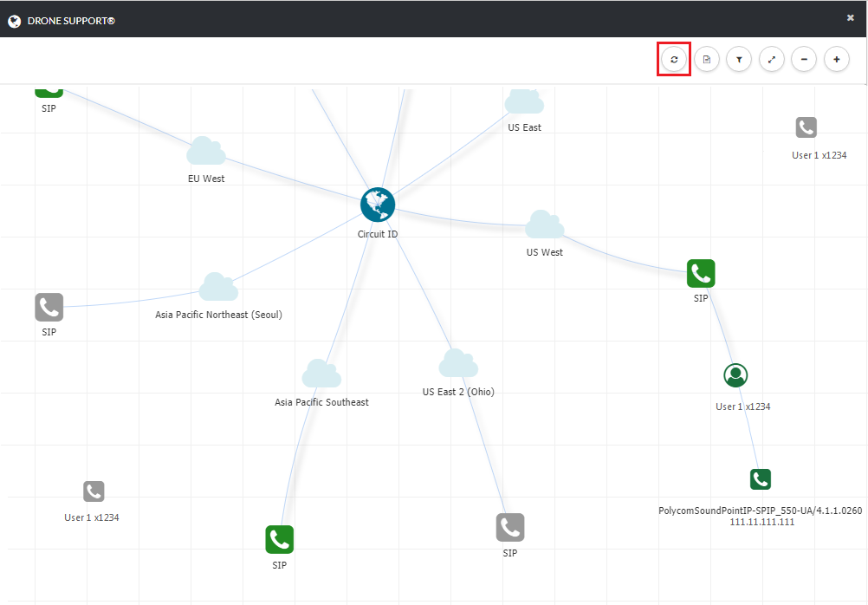Click the US West cloud node
868x605 pixels.
click(544, 225)
